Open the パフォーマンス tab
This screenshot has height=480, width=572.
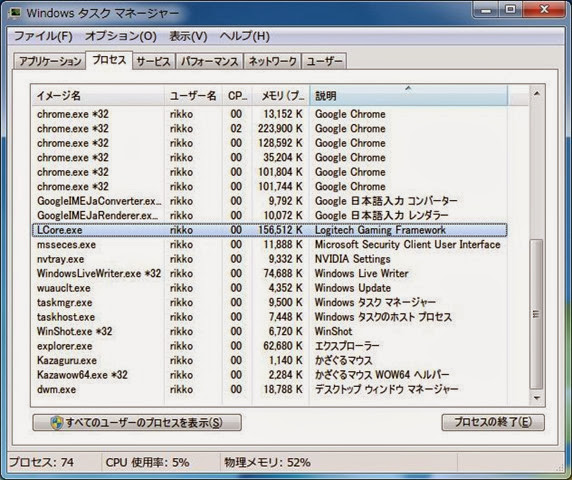[209, 61]
